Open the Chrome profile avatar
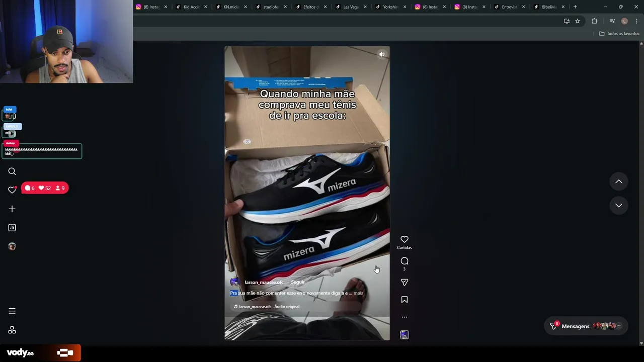The width and height of the screenshot is (644, 362). (x=624, y=21)
